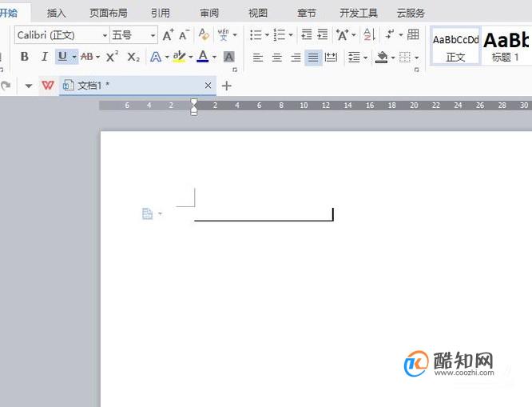Apply superscript X² formatting
This screenshot has height=407, width=532.
(112, 57)
